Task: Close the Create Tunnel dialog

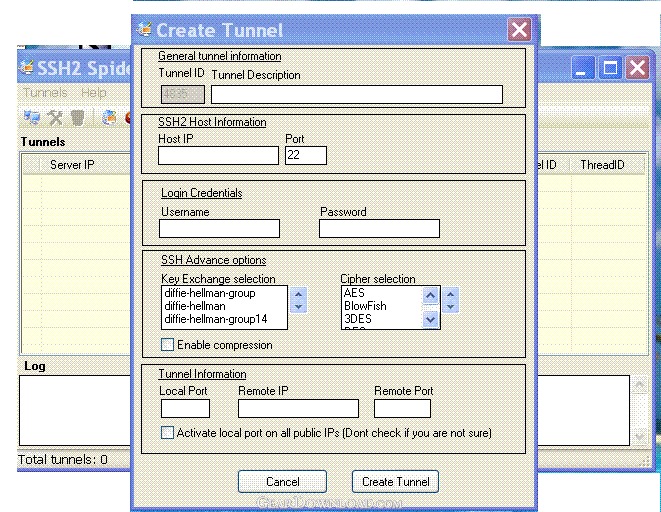Action: coord(519,30)
